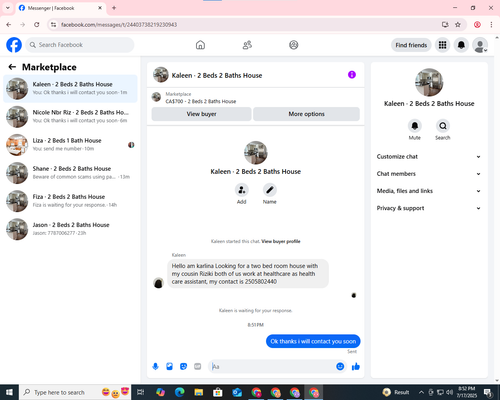Click the Facebook logo icon
Image resolution: width=500 pixels, height=400 pixels.
point(14,45)
